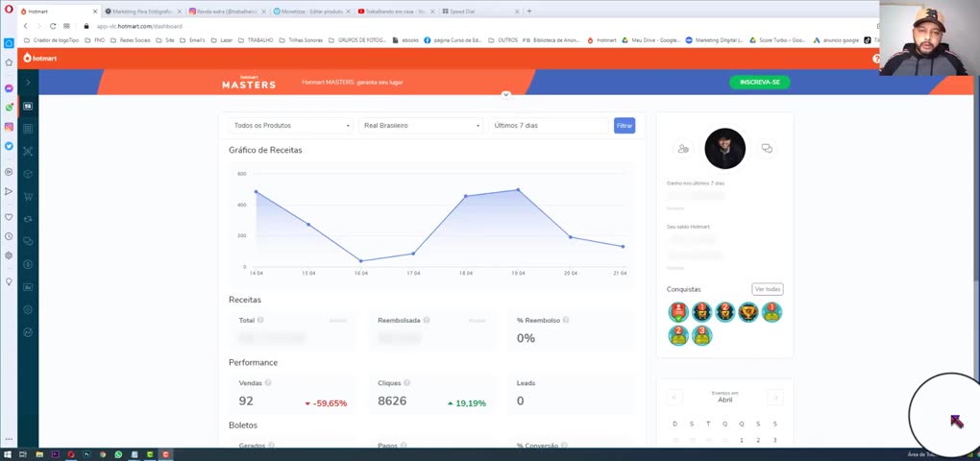Open Twitter from the Opera sidebar
980x461 pixels.
point(9,146)
